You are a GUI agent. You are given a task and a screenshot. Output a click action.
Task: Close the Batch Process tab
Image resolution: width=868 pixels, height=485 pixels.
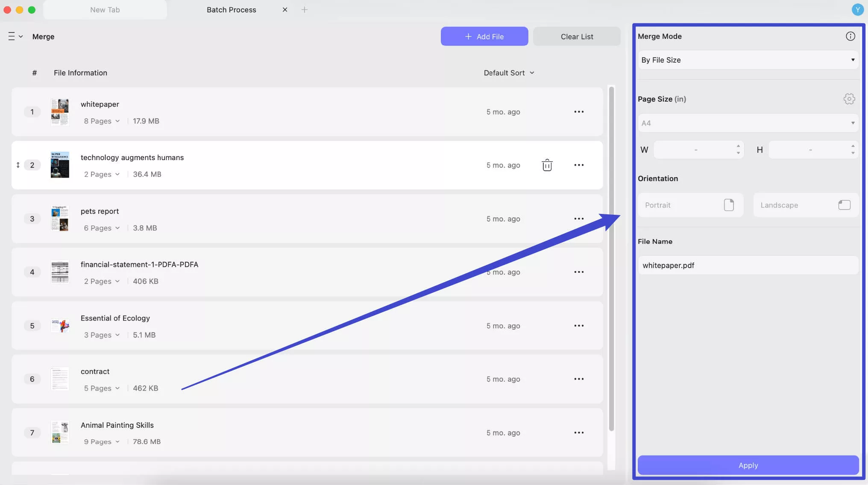coord(285,9)
